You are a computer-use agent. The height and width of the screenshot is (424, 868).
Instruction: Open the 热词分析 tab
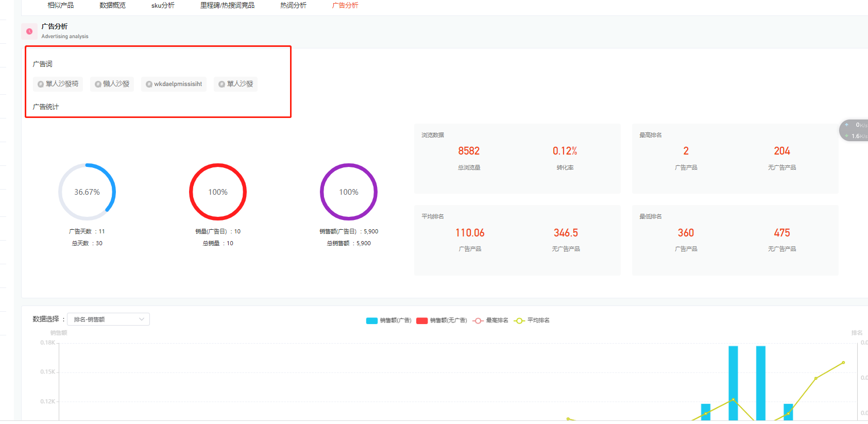click(x=293, y=5)
